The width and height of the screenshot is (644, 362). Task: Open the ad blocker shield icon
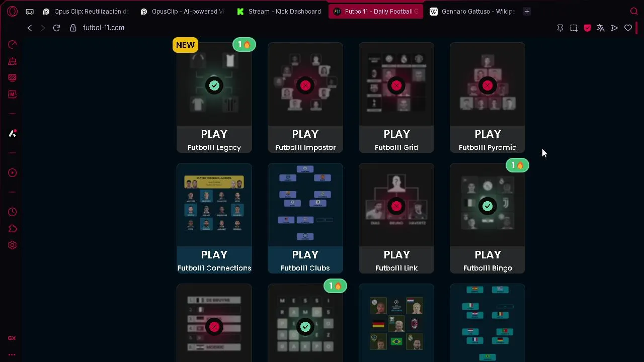point(587,28)
